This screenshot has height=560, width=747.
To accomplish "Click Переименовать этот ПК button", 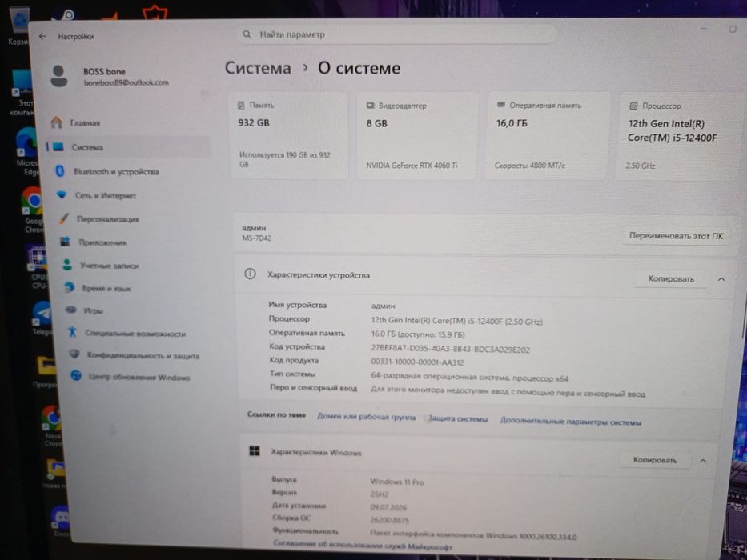I will (x=676, y=236).
